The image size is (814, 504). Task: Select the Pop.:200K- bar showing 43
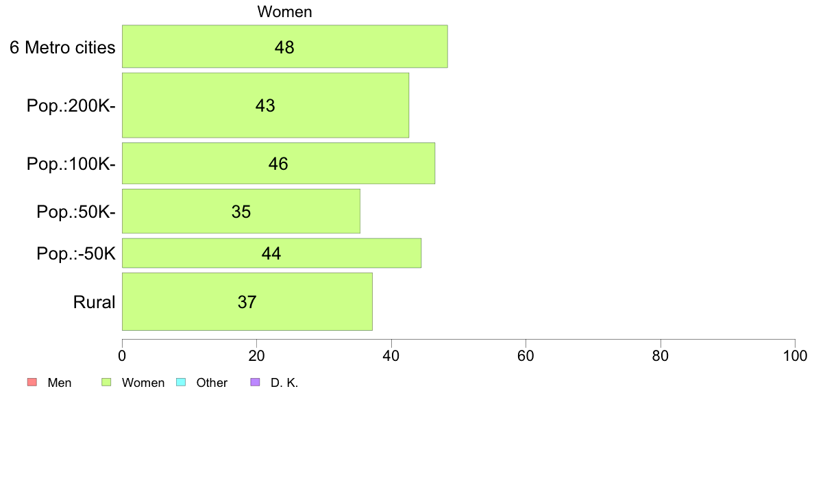(265, 105)
